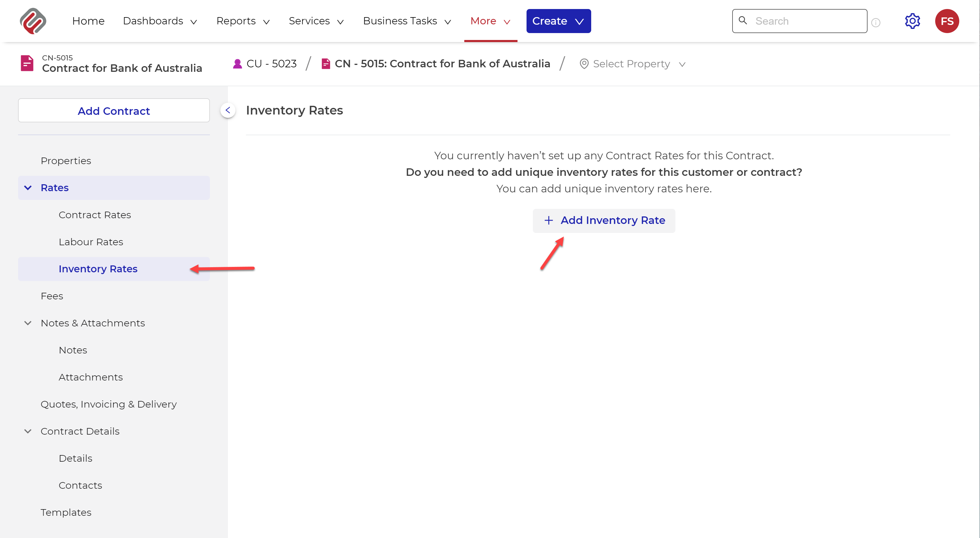This screenshot has height=538, width=980.
Task: Click the Add Inventory Rate button
Action: [x=604, y=221]
